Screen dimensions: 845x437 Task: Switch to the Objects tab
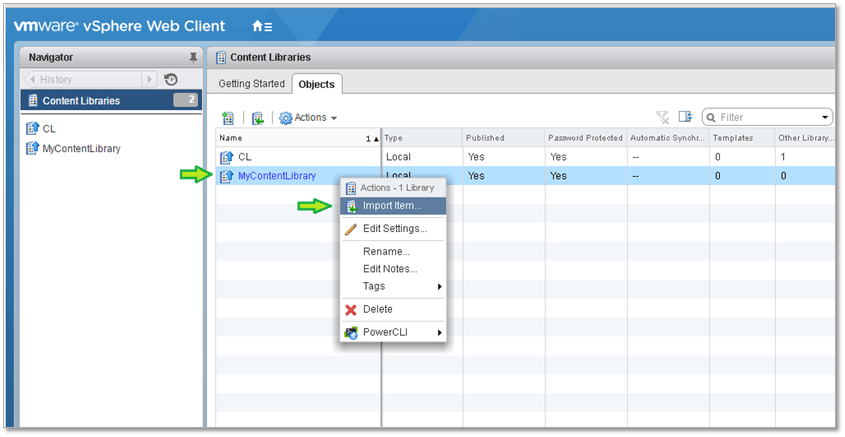click(316, 84)
